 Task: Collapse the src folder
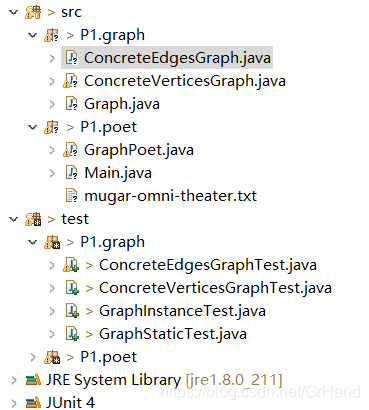click(14, 12)
